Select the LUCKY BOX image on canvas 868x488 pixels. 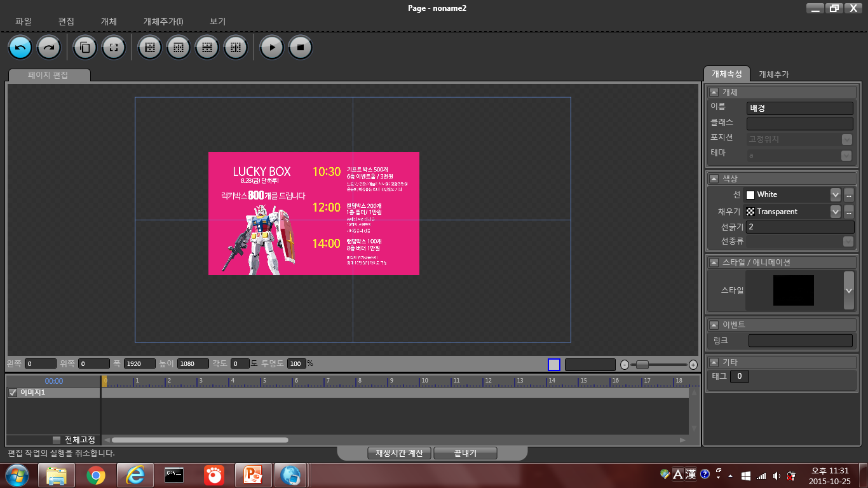coord(314,213)
